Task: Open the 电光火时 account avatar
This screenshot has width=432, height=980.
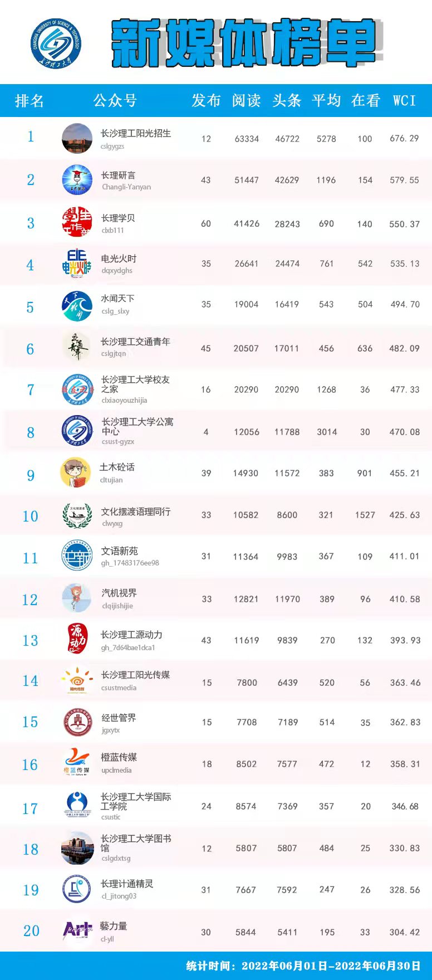Action: [77, 264]
